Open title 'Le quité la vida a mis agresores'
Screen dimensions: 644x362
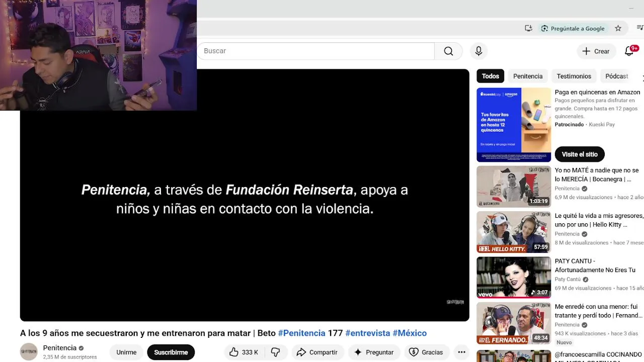599,220
